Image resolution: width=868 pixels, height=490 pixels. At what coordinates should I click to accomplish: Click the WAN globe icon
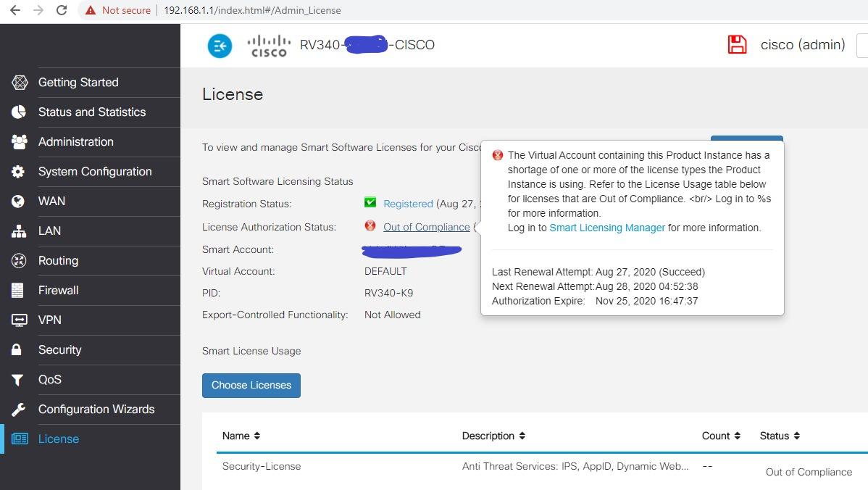(x=20, y=201)
